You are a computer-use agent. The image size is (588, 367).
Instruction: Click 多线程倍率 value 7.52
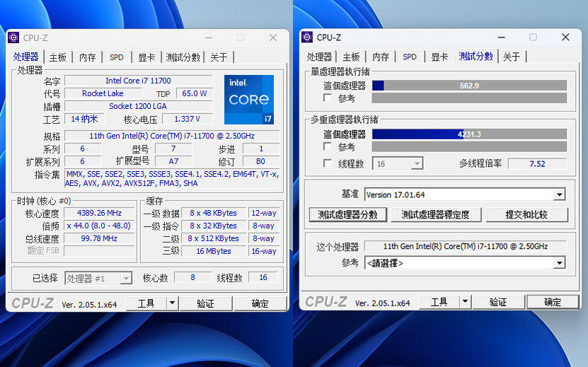click(x=537, y=164)
